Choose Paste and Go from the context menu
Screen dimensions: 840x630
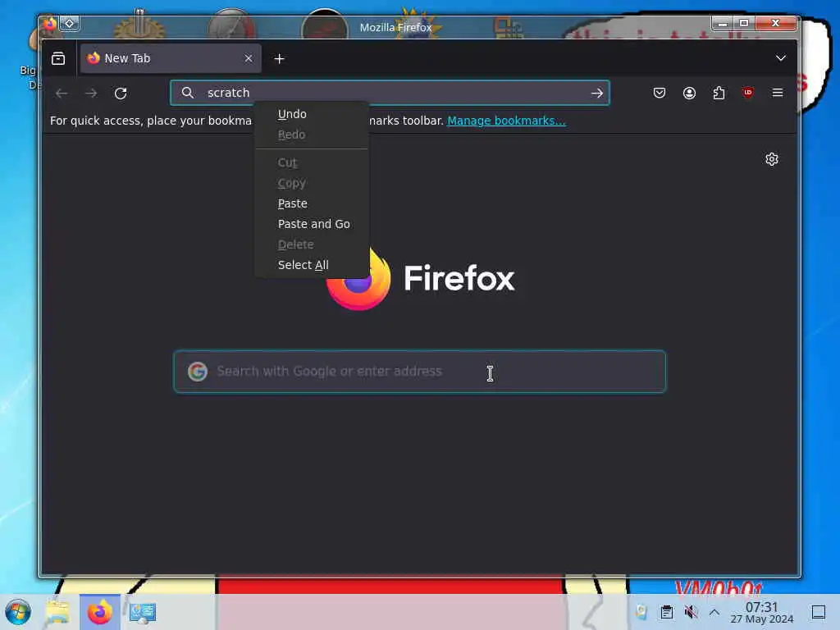click(312, 224)
